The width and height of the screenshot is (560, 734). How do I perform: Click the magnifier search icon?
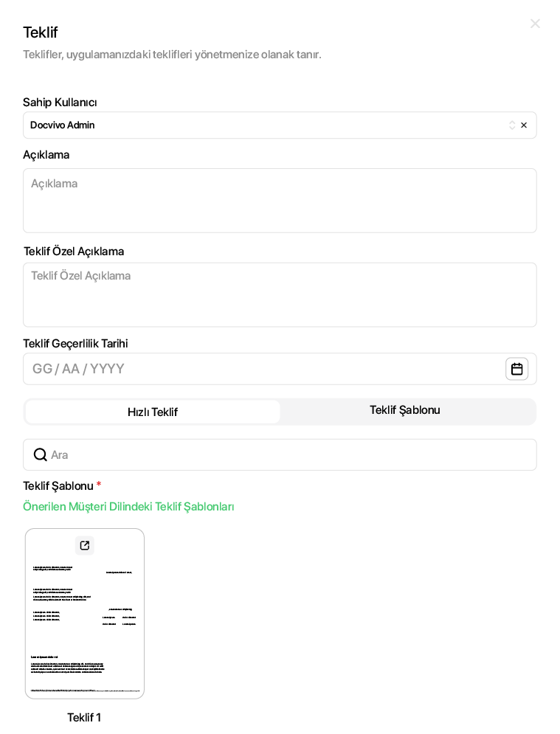point(41,454)
